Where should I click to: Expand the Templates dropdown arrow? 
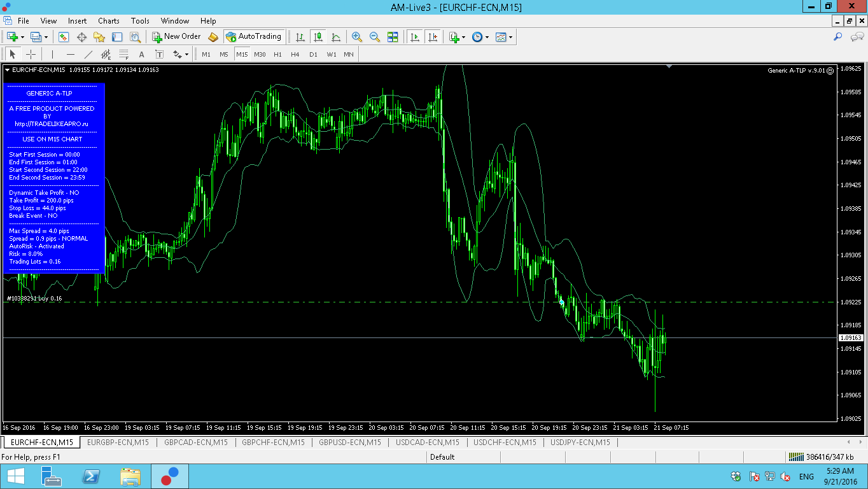click(x=510, y=37)
